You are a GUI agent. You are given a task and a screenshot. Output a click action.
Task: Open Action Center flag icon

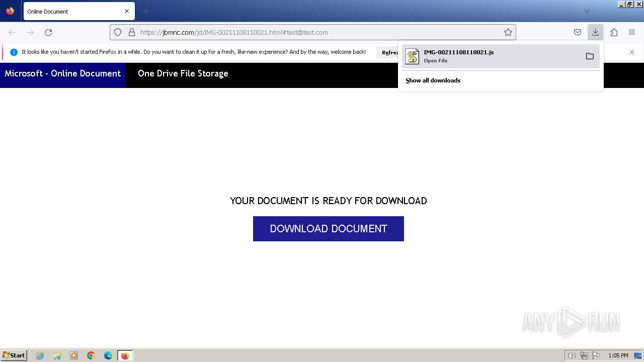596,355
